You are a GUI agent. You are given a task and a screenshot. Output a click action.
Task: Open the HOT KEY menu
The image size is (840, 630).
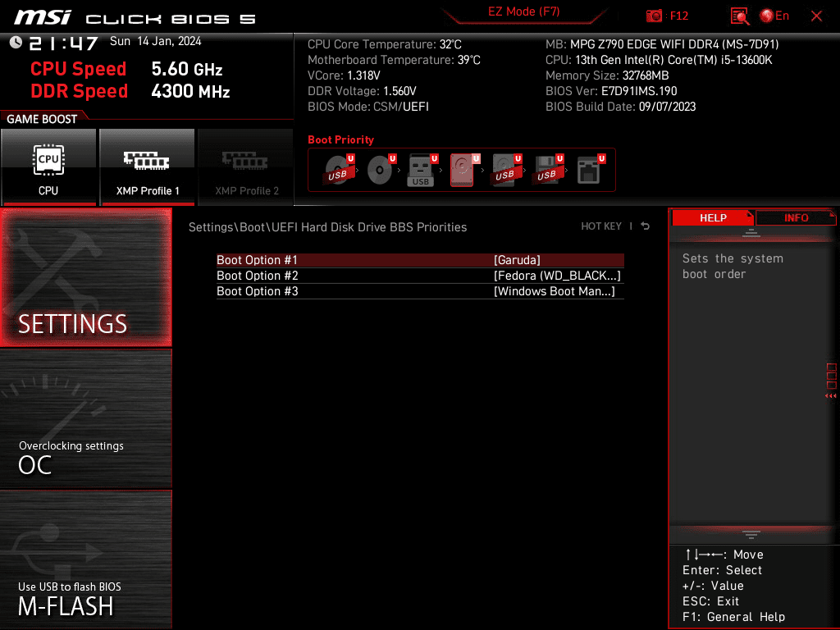pyautogui.click(x=601, y=226)
